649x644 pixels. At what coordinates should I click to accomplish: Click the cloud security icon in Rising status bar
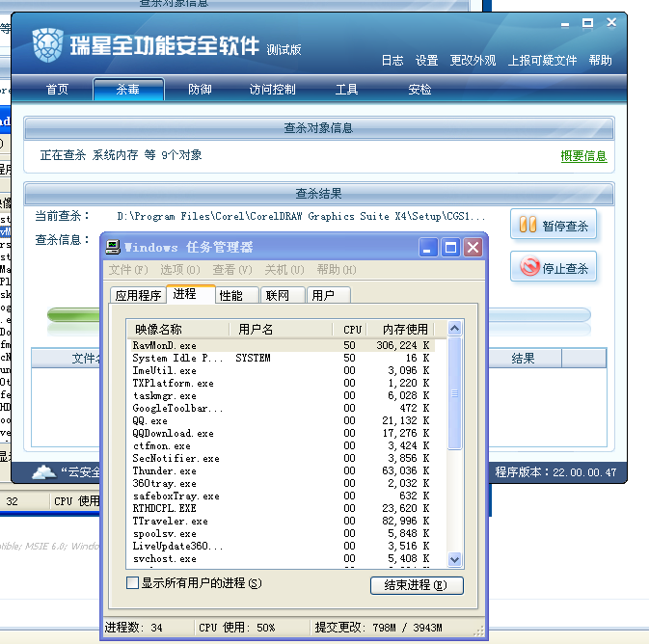coord(43,471)
